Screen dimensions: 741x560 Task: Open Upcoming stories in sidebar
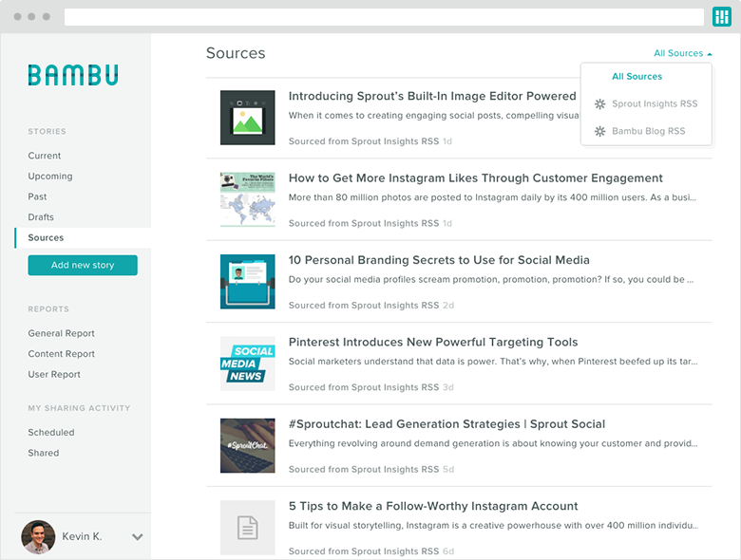tap(50, 177)
